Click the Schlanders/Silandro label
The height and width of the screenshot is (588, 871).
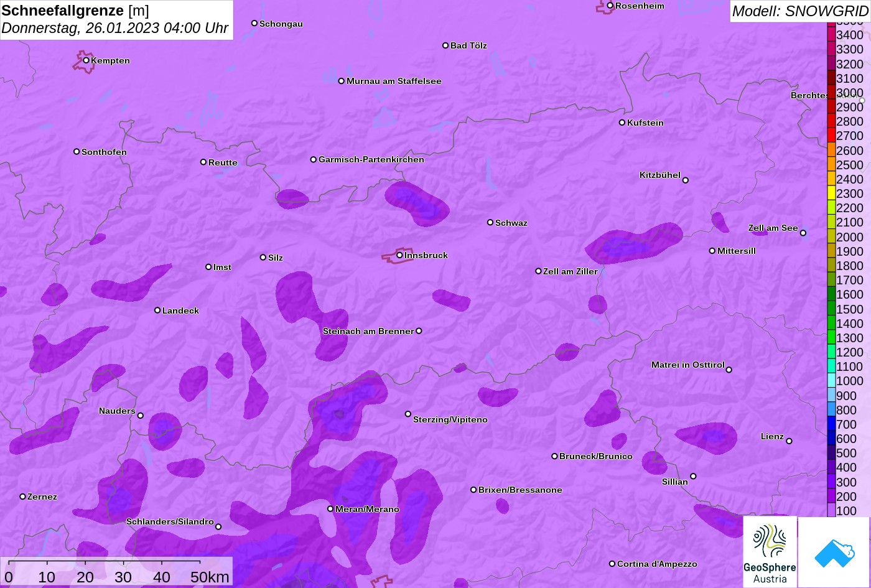pyautogui.click(x=170, y=521)
